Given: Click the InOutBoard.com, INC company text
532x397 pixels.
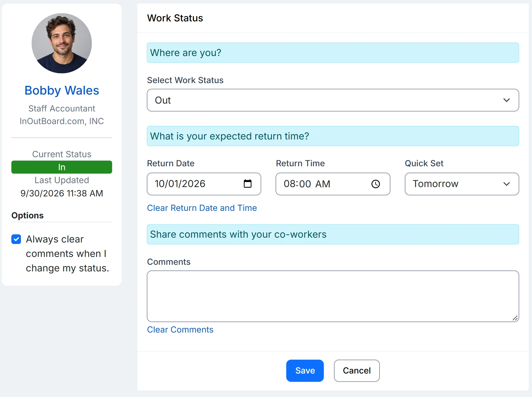Looking at the screenshot, I should (62, 121).
